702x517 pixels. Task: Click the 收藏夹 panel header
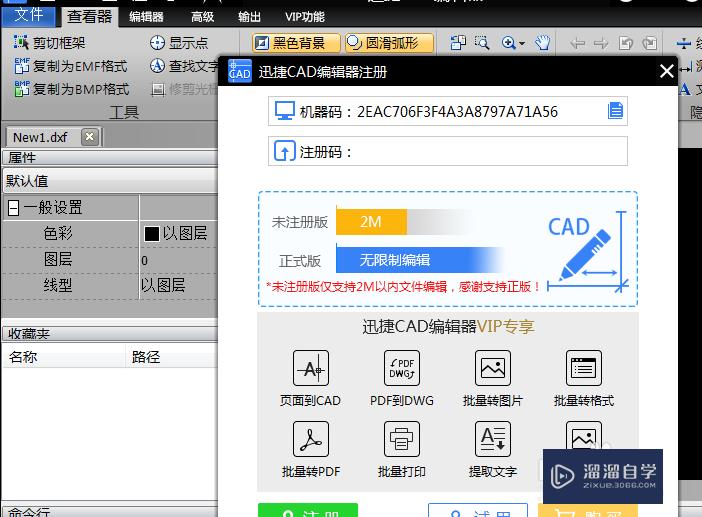point(110,333)
